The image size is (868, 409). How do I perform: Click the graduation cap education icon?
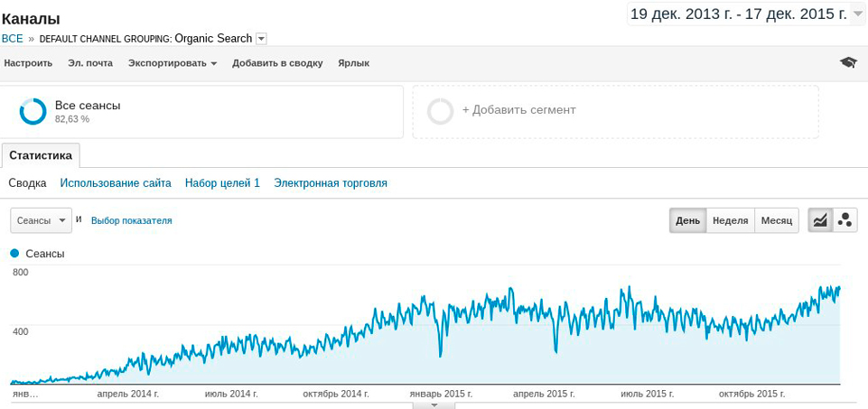[x=847, y=62]
